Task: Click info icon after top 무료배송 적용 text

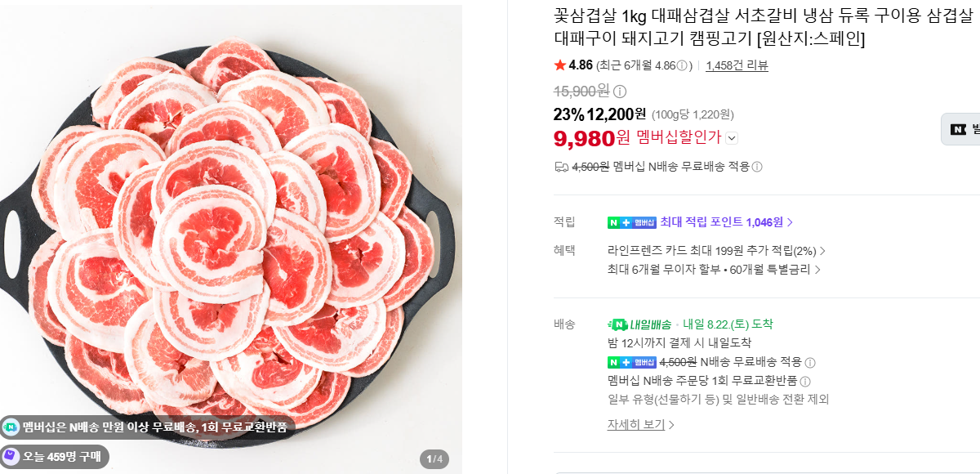Action: coord(757,167)
